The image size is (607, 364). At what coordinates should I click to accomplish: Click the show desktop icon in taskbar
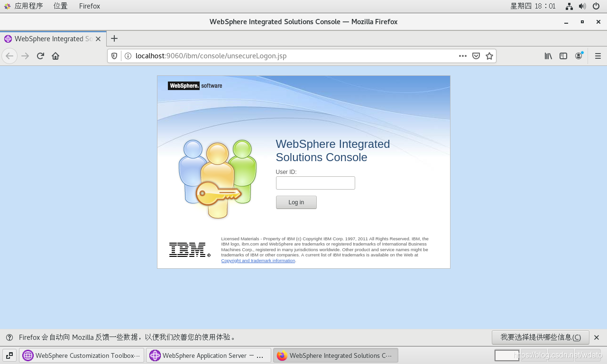click(x=9, y=355)
